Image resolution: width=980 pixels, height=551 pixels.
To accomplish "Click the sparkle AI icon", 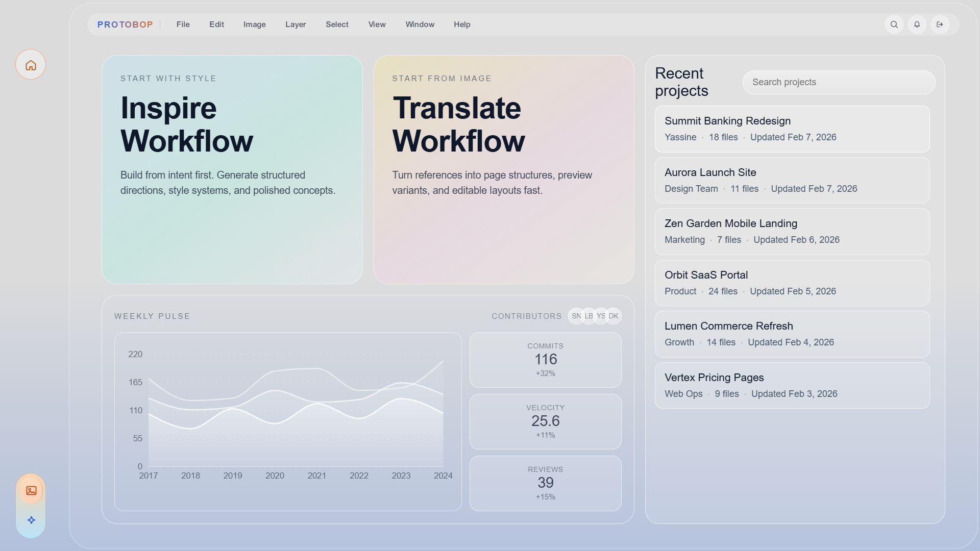I will [x=31, y=520].
